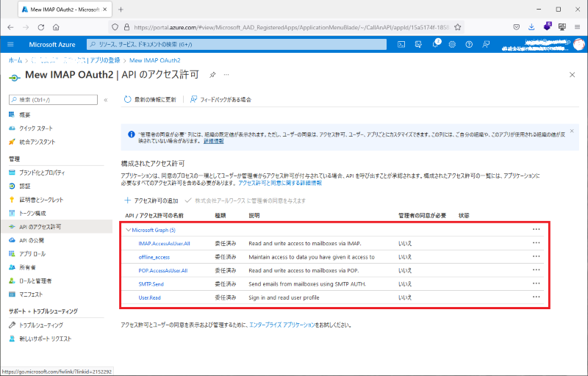Open 概要 in sidebar
Screen dimensions: 588x376
(25, 115)
